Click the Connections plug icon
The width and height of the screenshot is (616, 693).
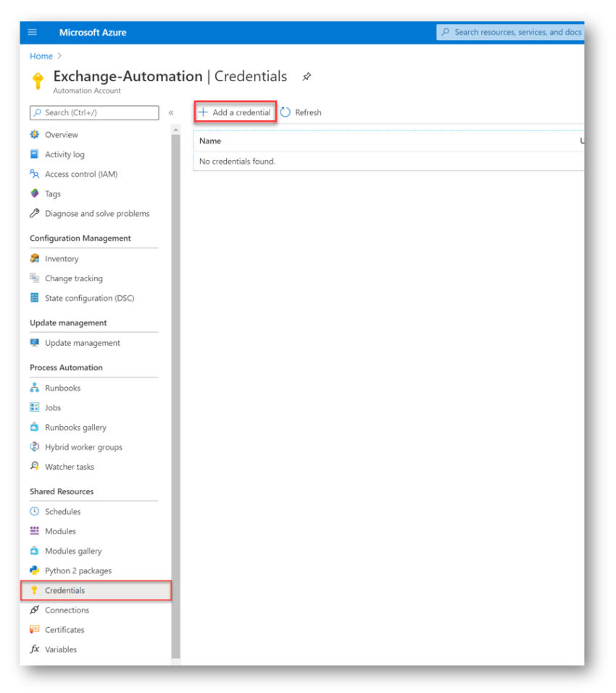[x=35, y=610]
